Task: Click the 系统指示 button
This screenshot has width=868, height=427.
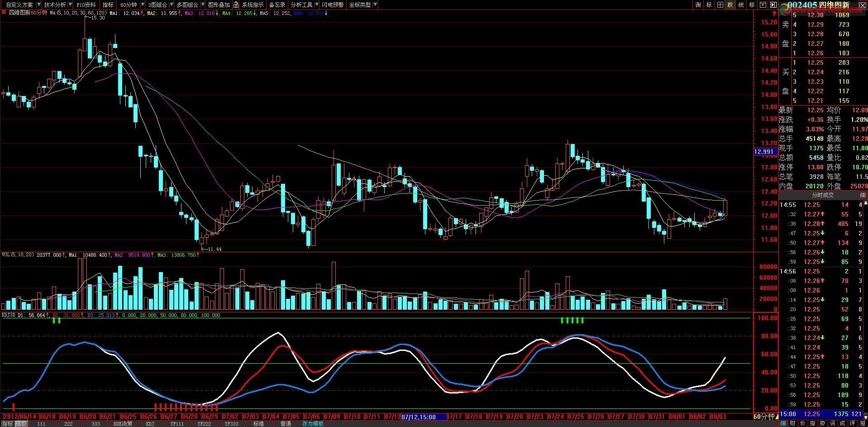Action: (253, 5)
